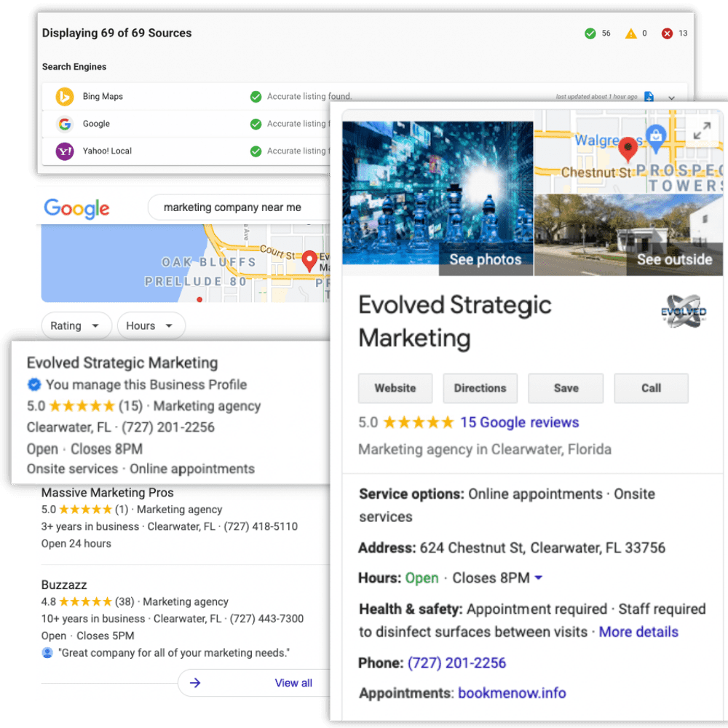Click the Directions button
Viewport: 728px width, 728px height.
click(480, 388)
